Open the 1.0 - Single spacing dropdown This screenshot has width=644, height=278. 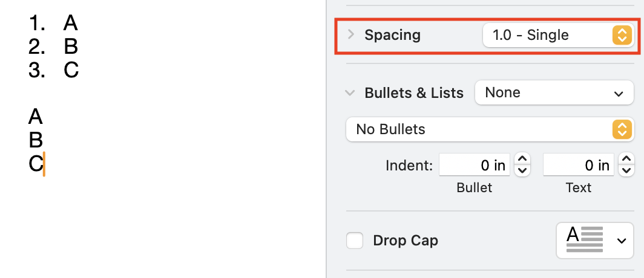557,35
